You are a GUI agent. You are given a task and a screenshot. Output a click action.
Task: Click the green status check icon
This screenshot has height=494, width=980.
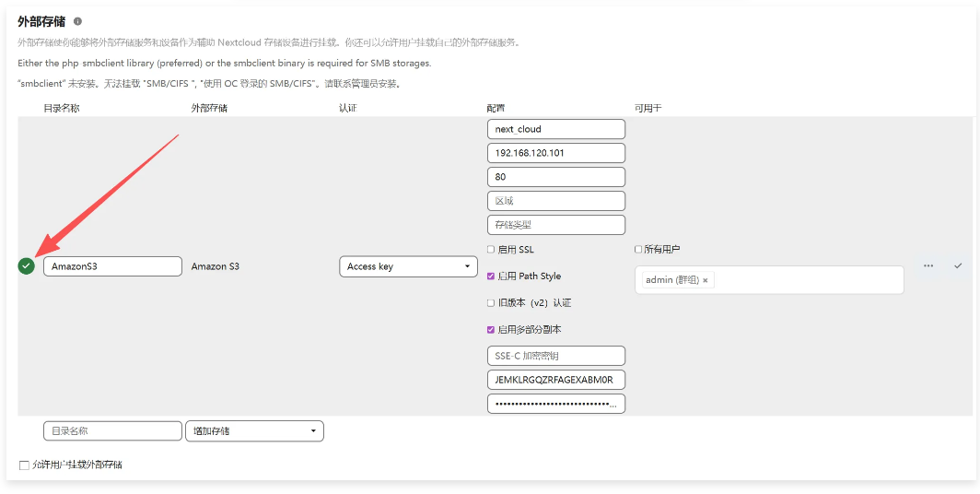(26, 266)
